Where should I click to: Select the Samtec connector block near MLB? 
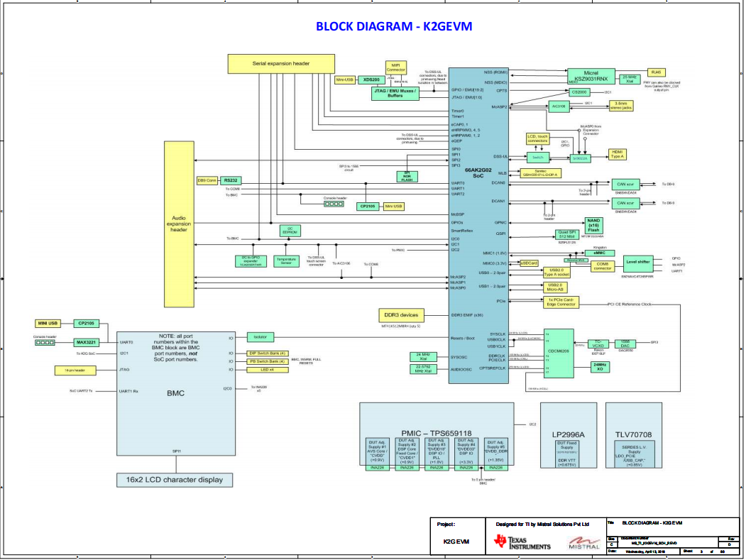[x=540, y=173]
